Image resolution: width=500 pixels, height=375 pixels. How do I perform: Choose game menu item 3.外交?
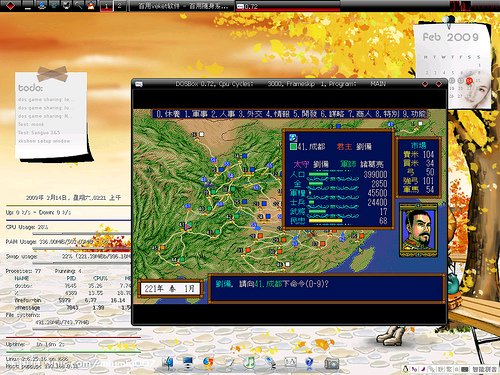[x=250, y=114]
